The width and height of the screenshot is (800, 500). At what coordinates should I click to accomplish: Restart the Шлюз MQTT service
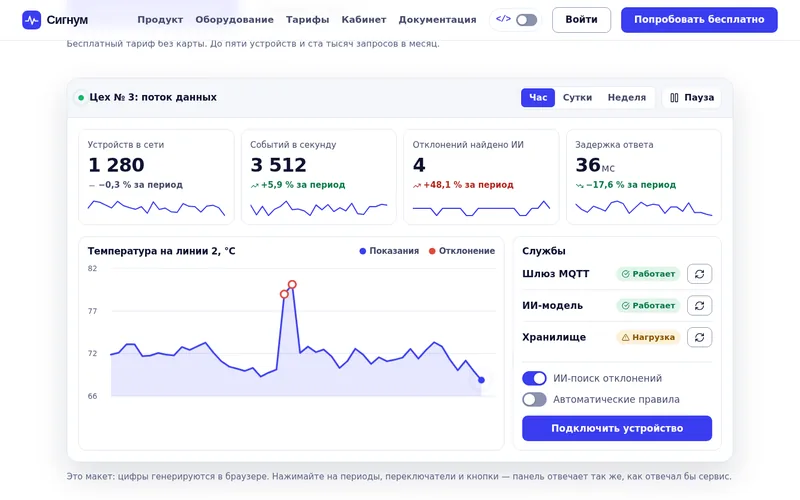tap(699, 274)
